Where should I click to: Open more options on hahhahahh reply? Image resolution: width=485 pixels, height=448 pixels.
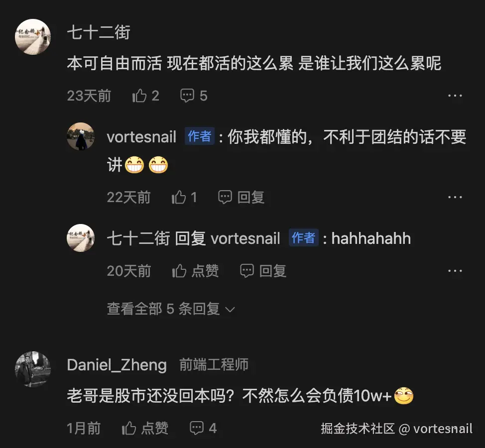(455, 271)
